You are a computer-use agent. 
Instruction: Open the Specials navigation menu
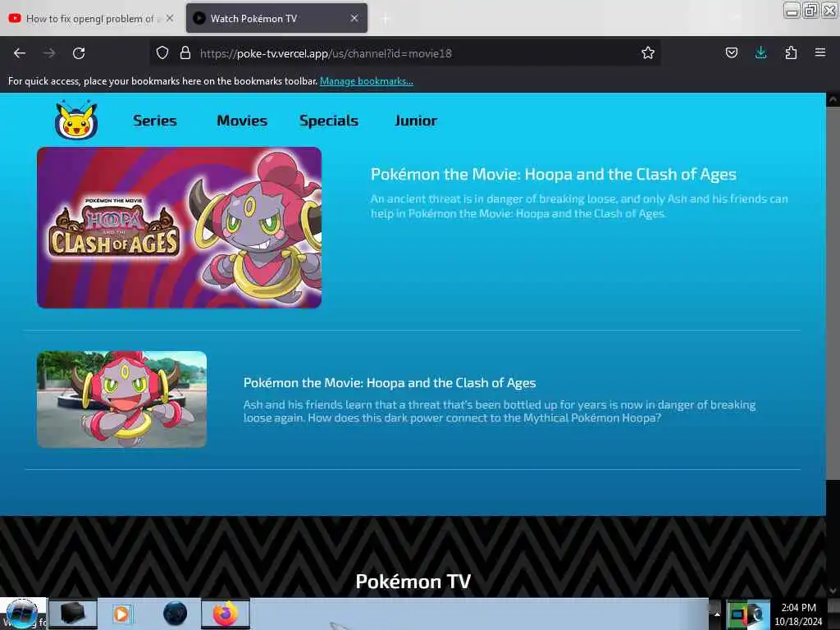coord(329,121)
